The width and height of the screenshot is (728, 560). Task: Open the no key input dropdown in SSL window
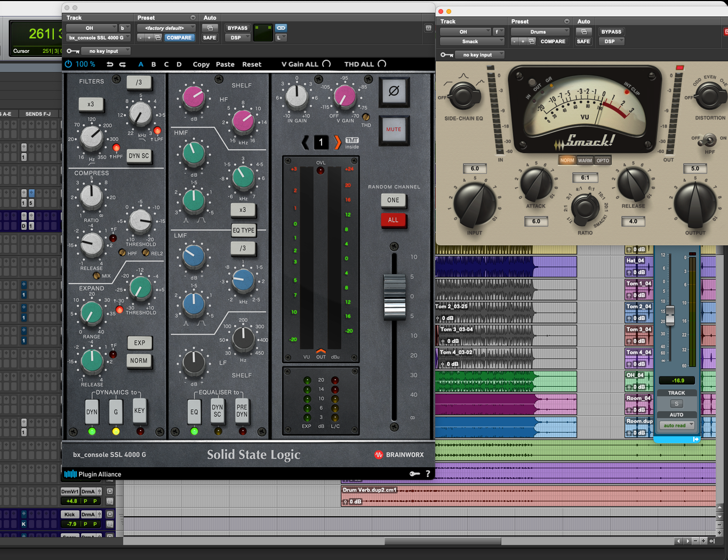point(106,51)
